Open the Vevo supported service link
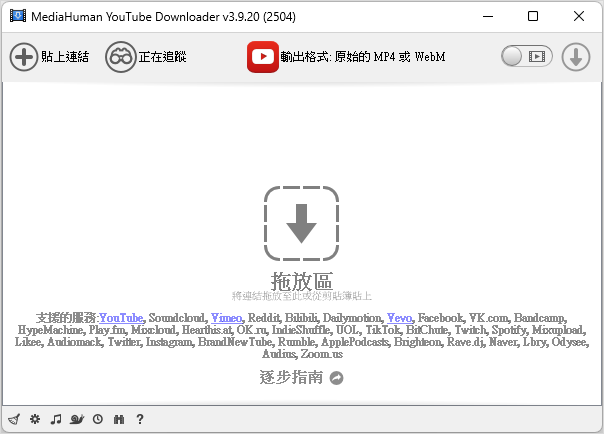The width and height of the screenshot is (604, 434). tap(399, 317)
